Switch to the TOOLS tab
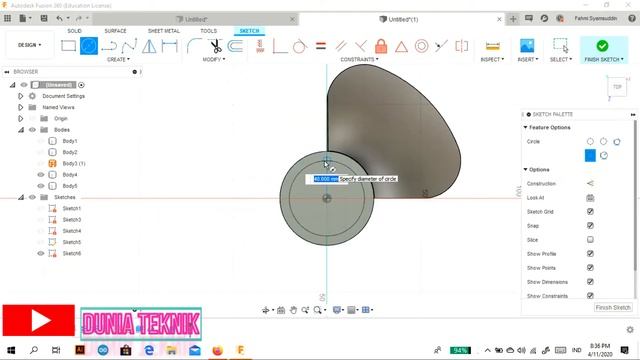 click(209, 31)
